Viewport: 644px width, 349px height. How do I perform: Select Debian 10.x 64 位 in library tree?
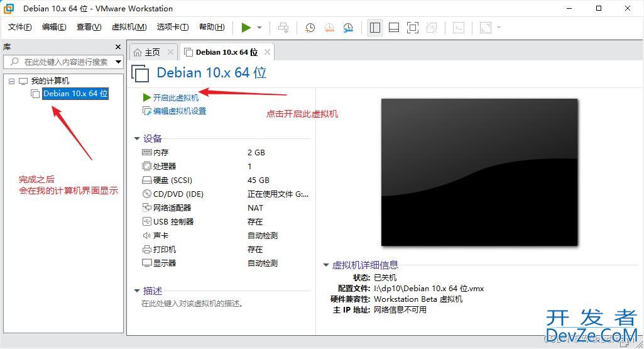tap(75, 94)
